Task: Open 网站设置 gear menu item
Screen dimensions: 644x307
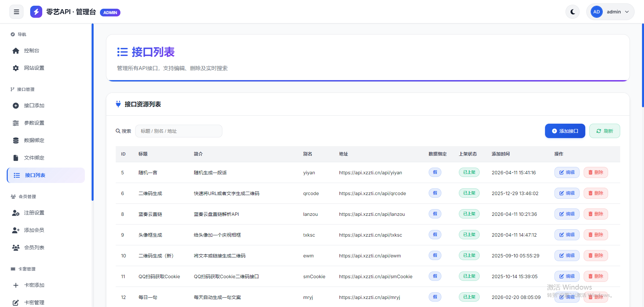Action: click(34, 68)
